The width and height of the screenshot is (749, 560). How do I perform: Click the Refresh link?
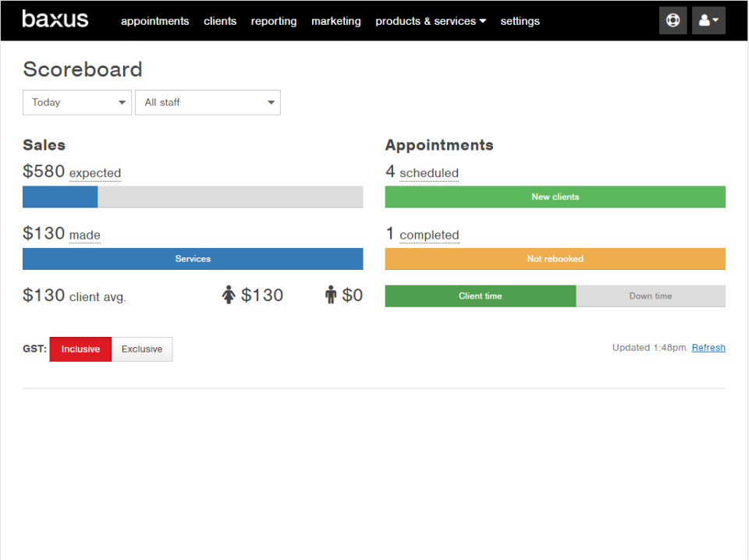pos(708,347)
